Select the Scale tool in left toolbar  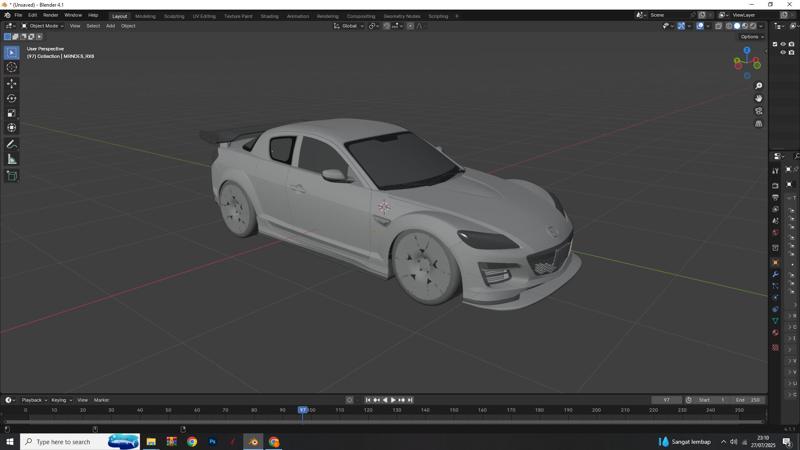[x=12, y=113]
